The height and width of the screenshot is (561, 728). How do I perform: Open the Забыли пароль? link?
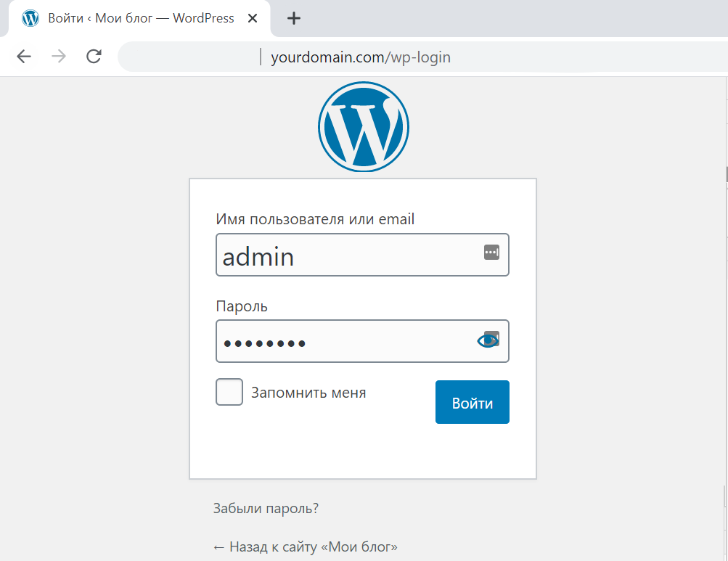coord(266,508)
